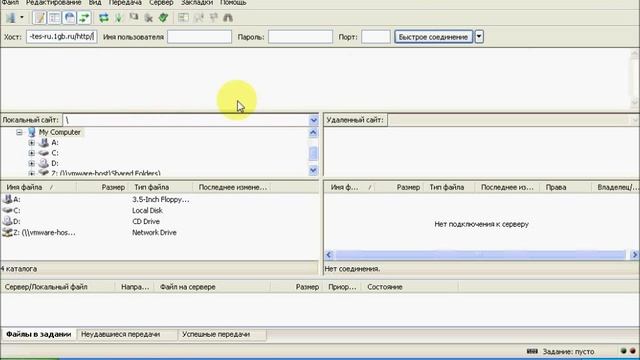The image size is (640, 360).
Task: Click the Имя пользователя input field
Action: click(x=200, y=37)
